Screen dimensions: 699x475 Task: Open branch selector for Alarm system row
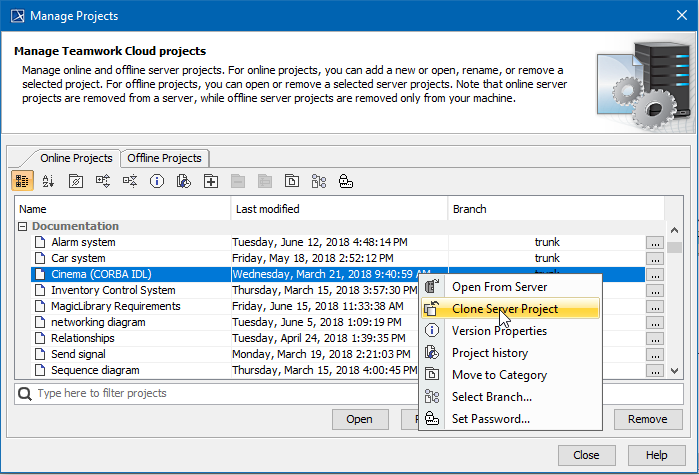tap(655, 242)
